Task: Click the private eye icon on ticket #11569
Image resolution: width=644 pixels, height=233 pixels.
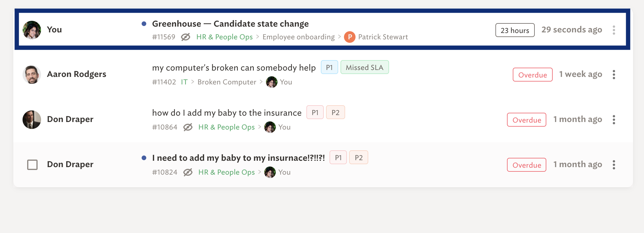Action: tap(186, 37)
